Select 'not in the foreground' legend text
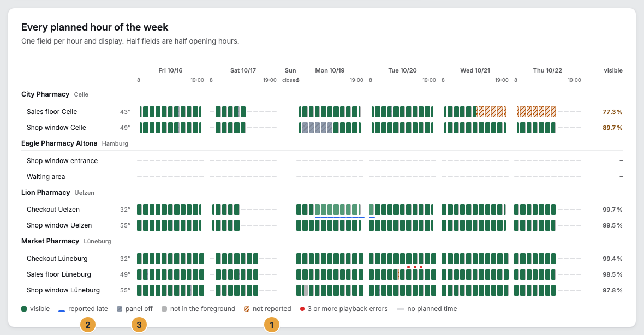 [x=202, y=309]
